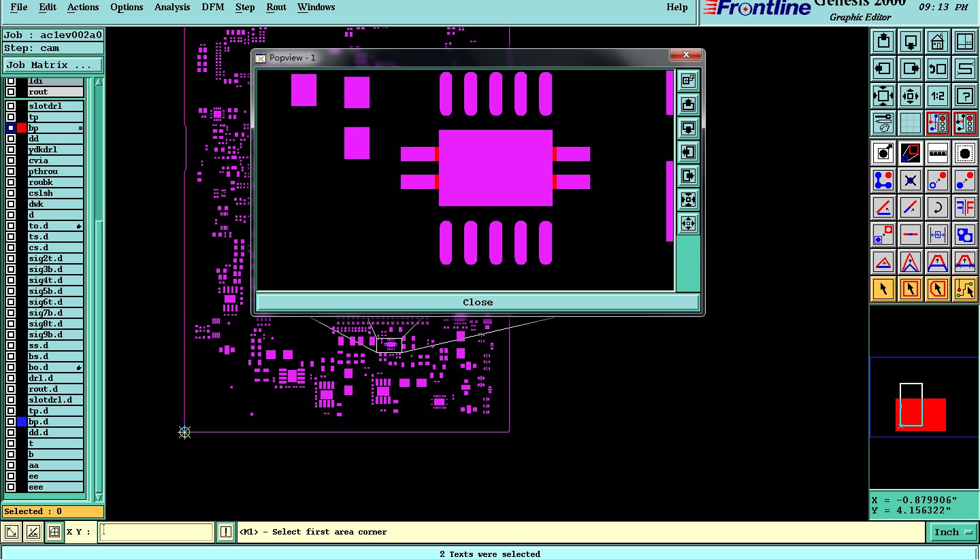The height and width of the screenshot is (559, 980).
Task: Select the ydkdrl layer name
Action: pos(55,150)
